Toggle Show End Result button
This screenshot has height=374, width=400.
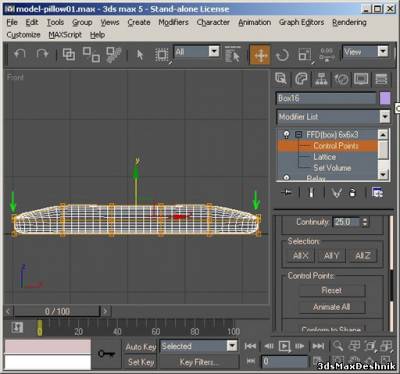(x=311, y=193)
